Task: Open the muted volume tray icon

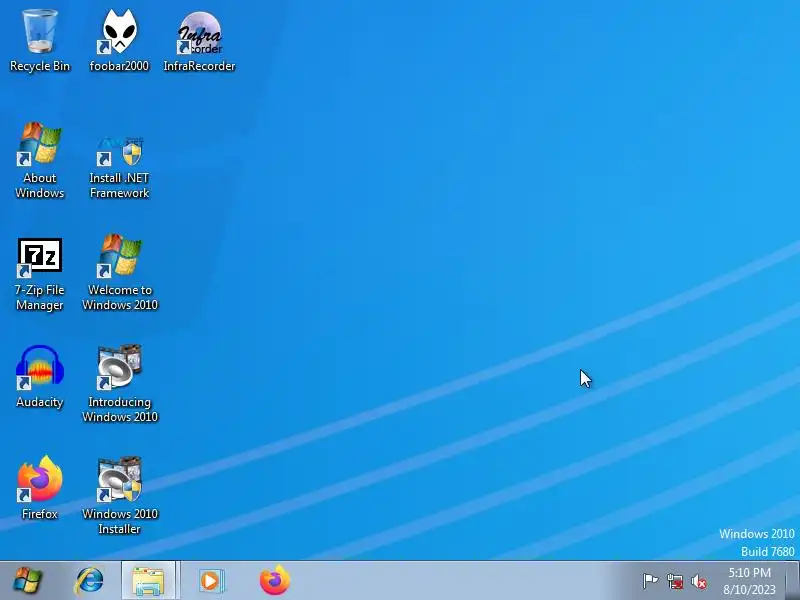Action: pyautogui.click(x=698, y=581)
